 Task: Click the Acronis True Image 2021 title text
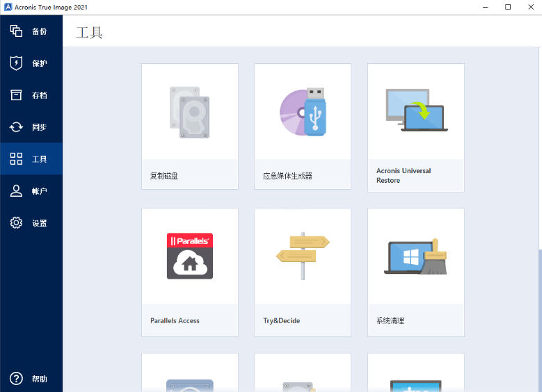(x=51, y=7)
